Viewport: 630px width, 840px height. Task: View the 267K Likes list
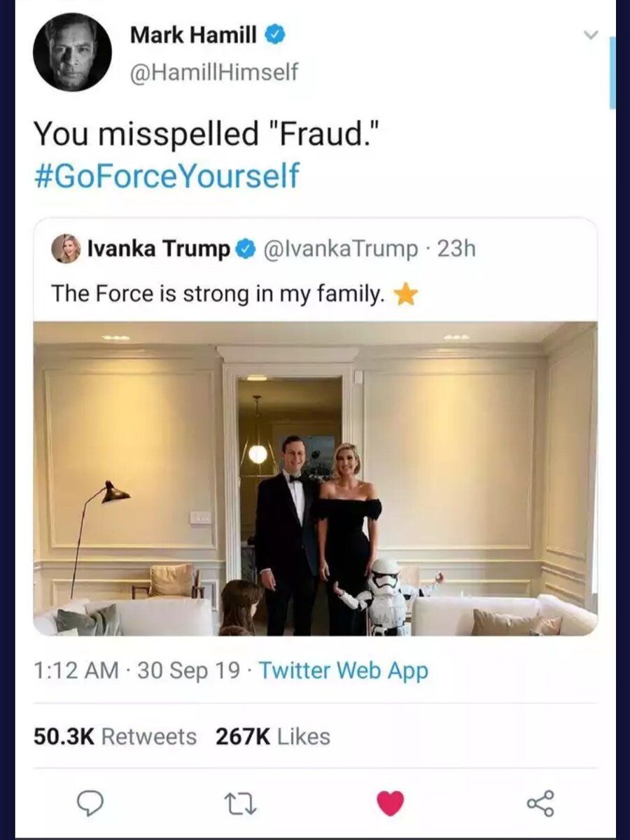[274, 736]
